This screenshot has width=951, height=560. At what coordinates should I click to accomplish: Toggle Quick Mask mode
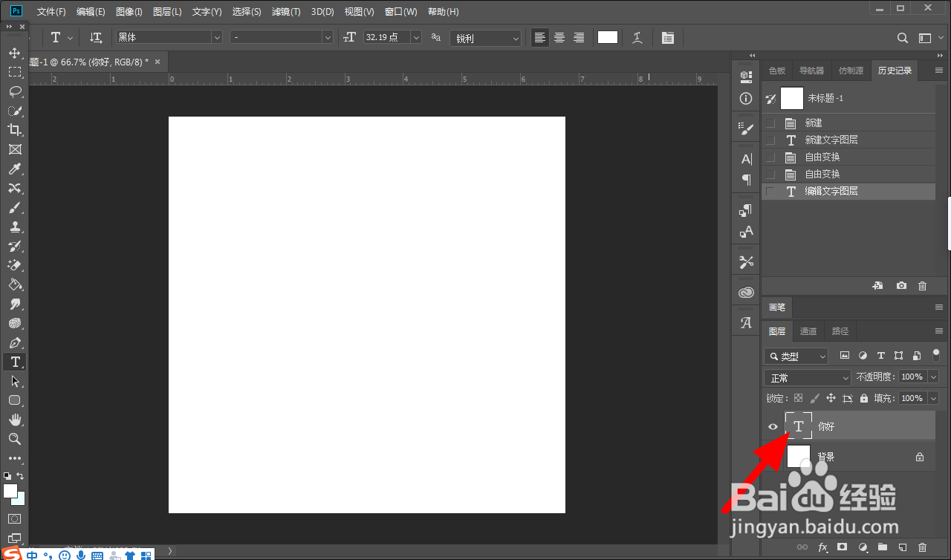pos(14,518)
